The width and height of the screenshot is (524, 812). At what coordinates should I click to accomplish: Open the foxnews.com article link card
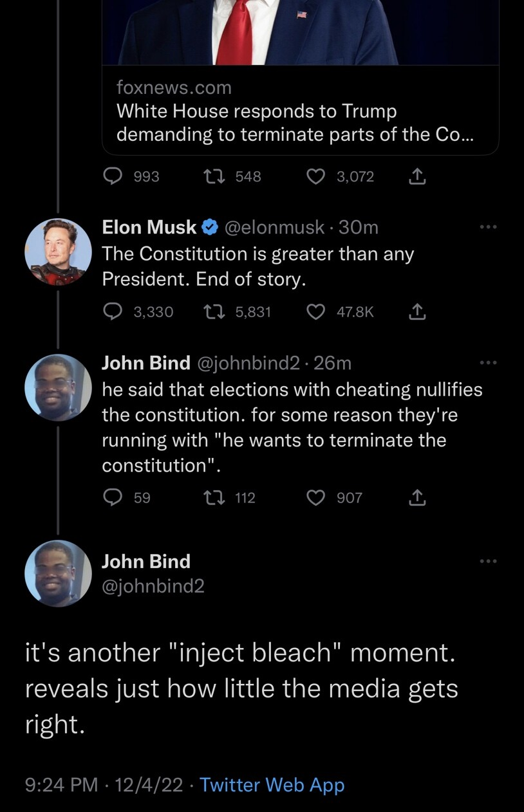(301, 77)
